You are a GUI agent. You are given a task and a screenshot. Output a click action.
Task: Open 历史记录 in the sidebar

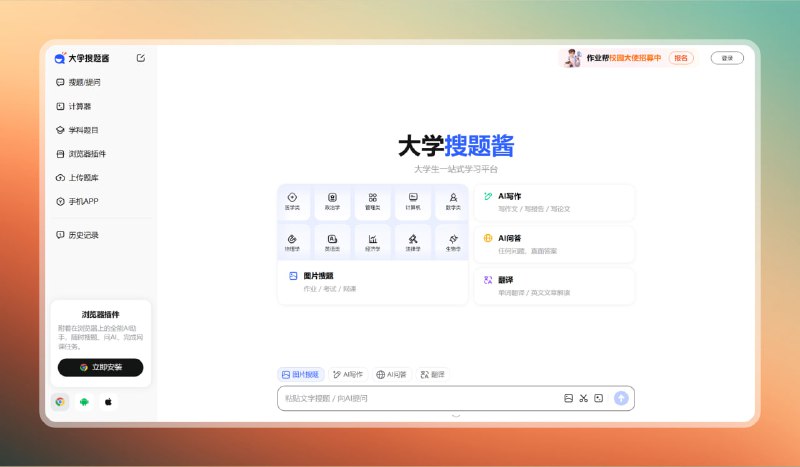[x=77, y=235]
